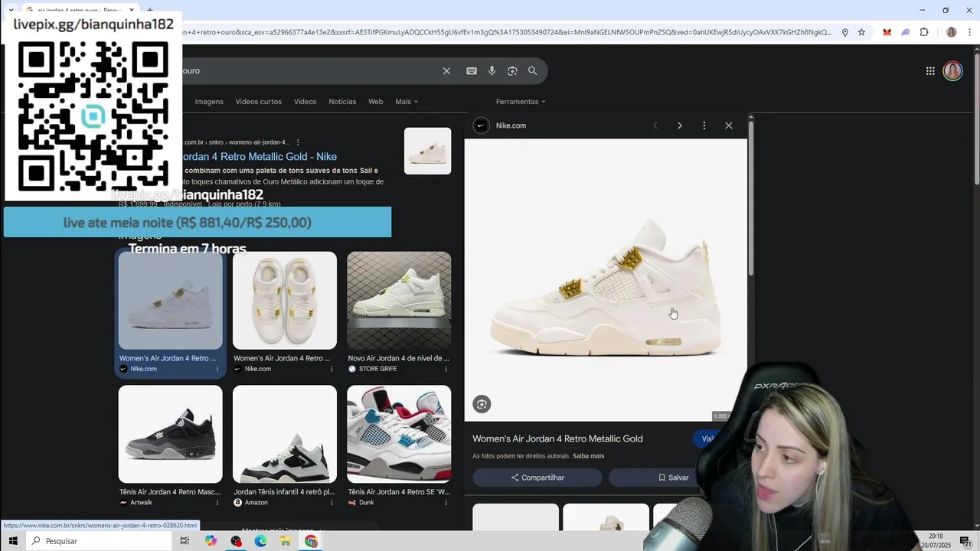The image size is (980, 551).
Task: Click the Compartilhar button
Action: 537,478
